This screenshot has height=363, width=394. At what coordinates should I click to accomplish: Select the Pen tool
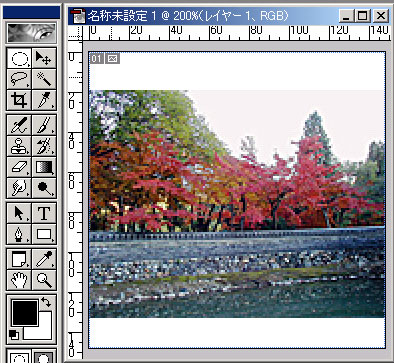click(19, 234)
